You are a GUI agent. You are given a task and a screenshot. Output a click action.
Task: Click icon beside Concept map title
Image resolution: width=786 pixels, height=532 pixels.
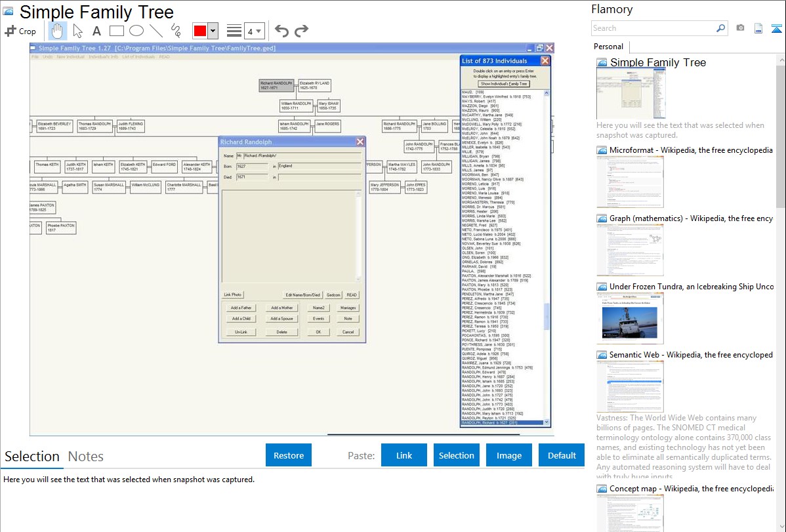tap(602, 489)
